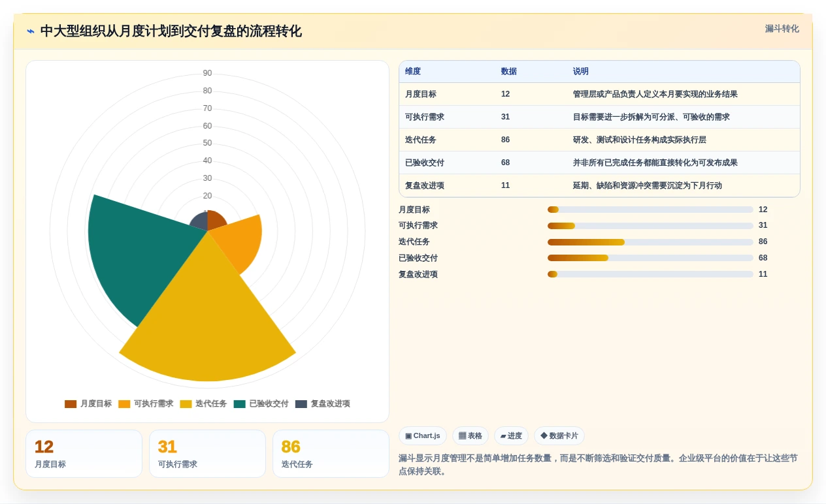Screen dimensions: 826x504
Task: Click the table value 86
Action: tap(506, 140)
